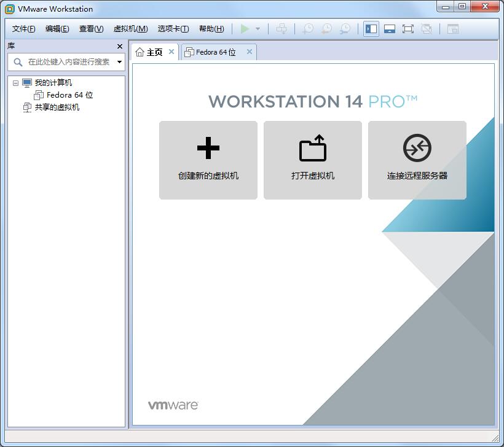Toggle the console view display
The height and width of the screenshot is (447, 504).
click(x=390, y=28)
